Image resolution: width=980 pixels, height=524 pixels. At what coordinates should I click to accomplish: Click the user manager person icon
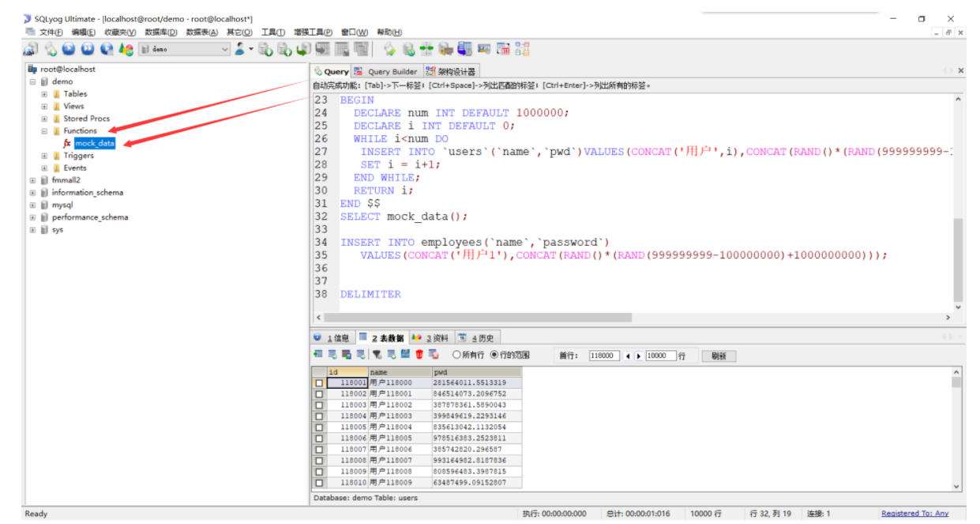coord(241,49)
